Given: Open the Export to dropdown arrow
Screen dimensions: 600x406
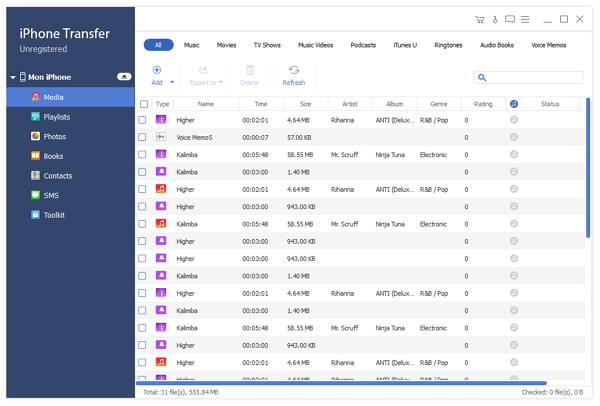Looking at the screenshot, I should pyautogui.click(x=221, y=82).
